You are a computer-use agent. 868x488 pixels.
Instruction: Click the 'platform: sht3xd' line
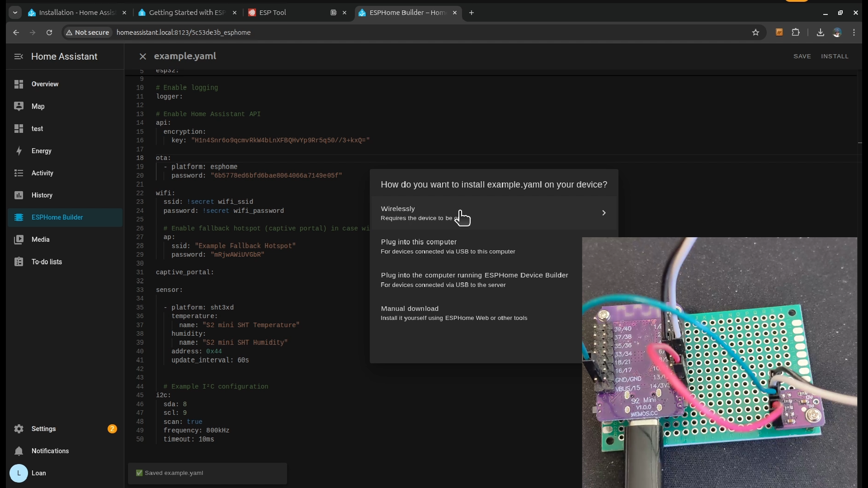(199, 308)
